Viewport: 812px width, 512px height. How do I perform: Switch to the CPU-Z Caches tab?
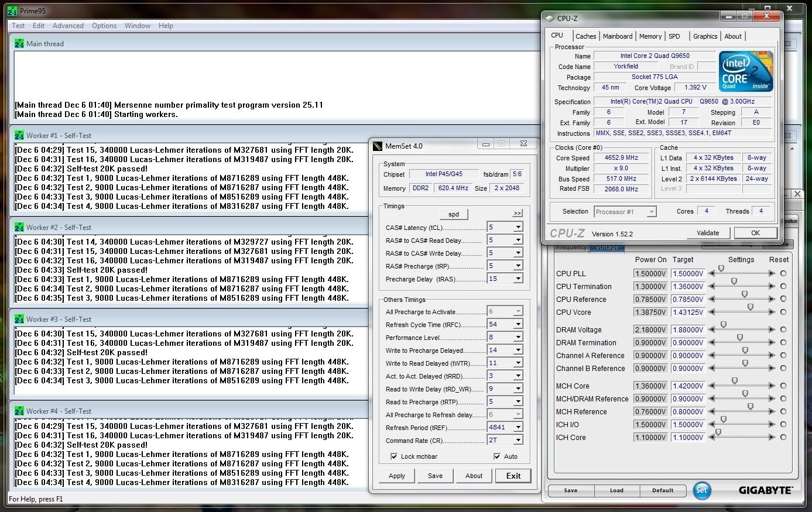point(585,36)
